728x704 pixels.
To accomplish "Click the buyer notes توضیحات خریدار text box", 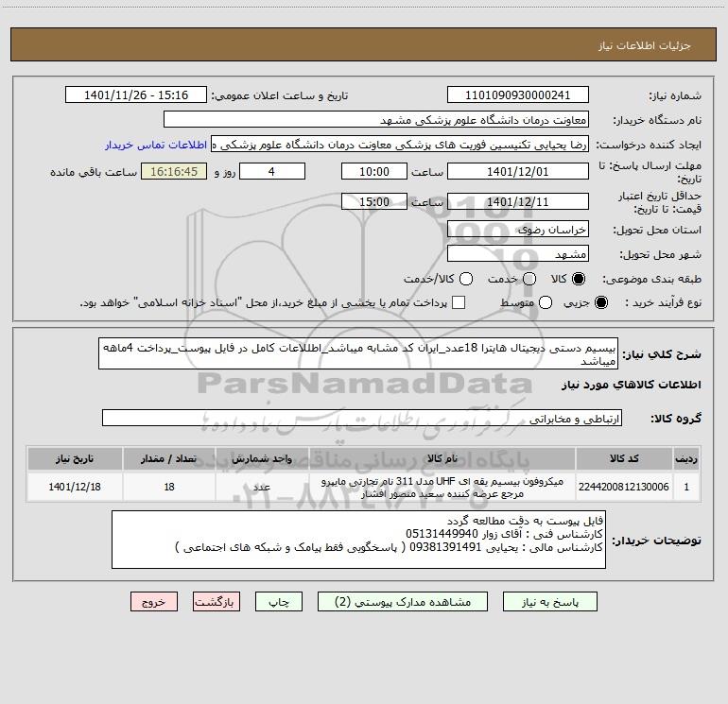I will (x=358, y=540).
